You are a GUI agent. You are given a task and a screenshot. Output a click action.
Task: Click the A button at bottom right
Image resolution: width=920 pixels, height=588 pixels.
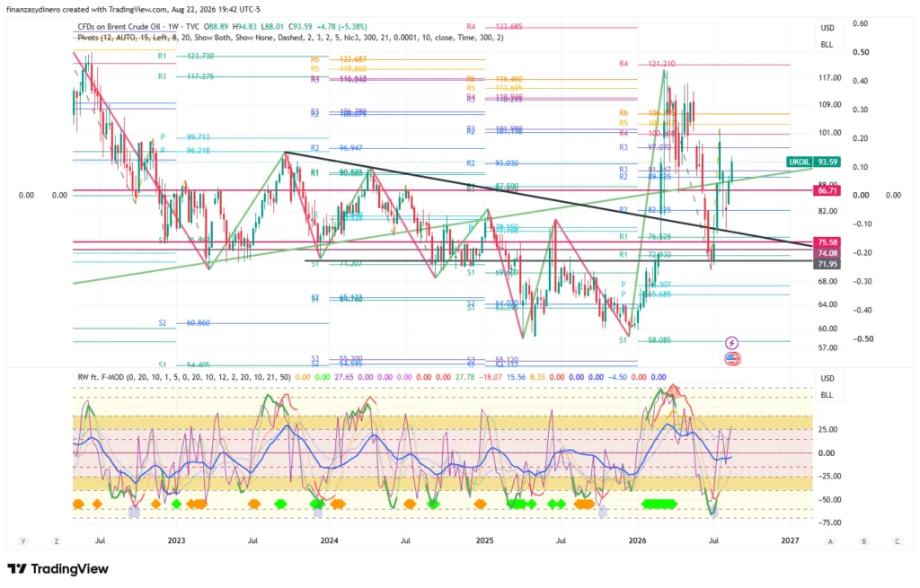click(x=830, y=541)
